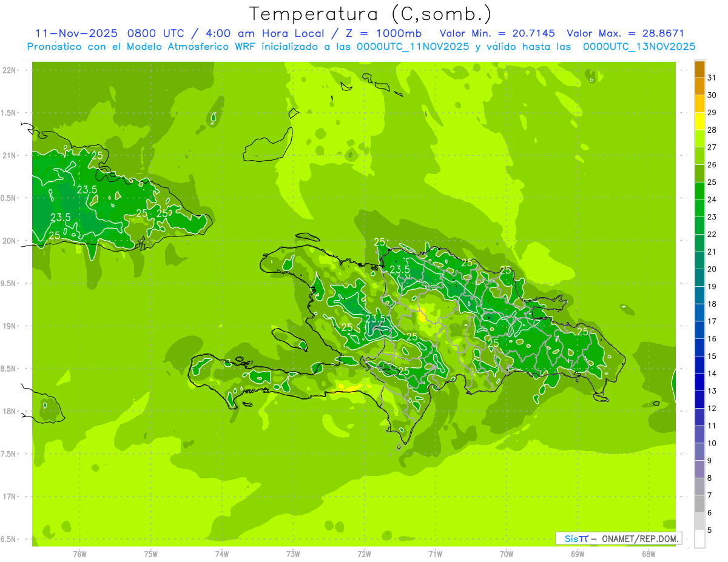This screenshot has width=728, height=562.
Task: Click the blue swatch between 16 and 17
Action: tap(699, 330)
